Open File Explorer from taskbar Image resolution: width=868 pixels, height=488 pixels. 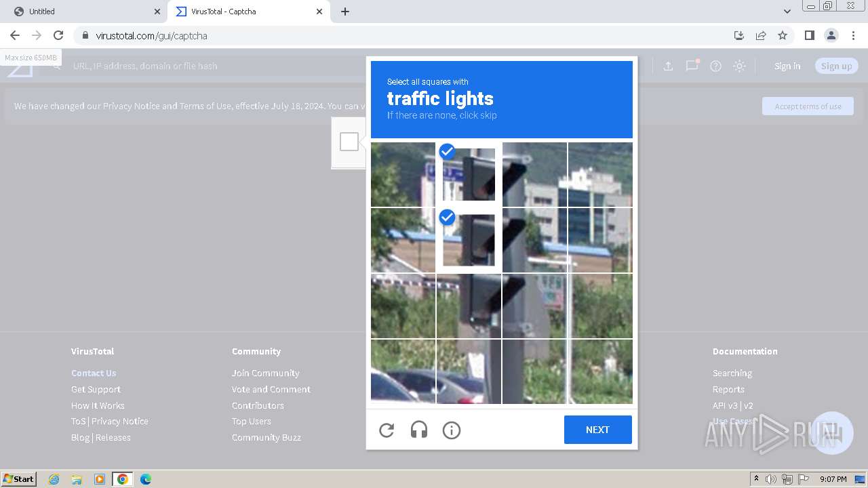[x=77, y=479]
